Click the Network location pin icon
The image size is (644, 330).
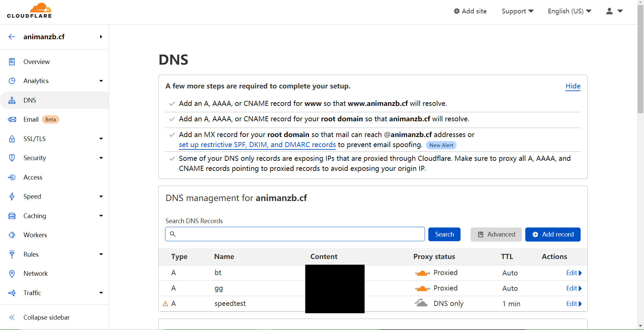tap(12, 274)
